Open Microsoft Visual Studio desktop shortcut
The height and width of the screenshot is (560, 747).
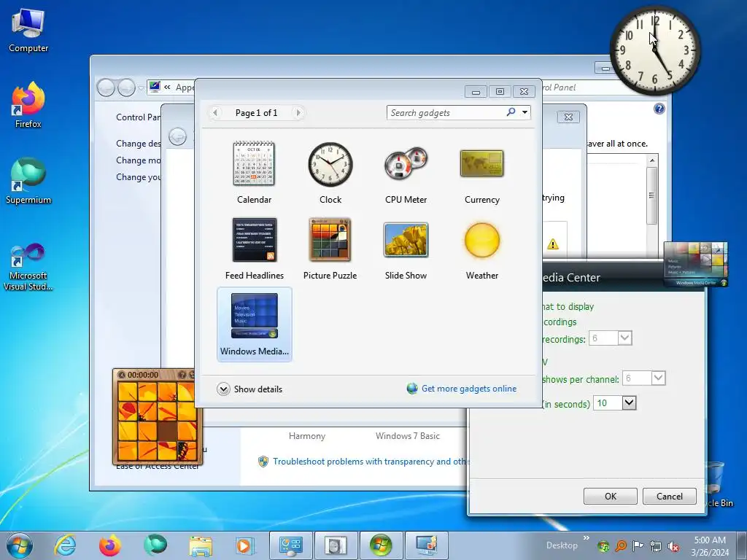28,267
